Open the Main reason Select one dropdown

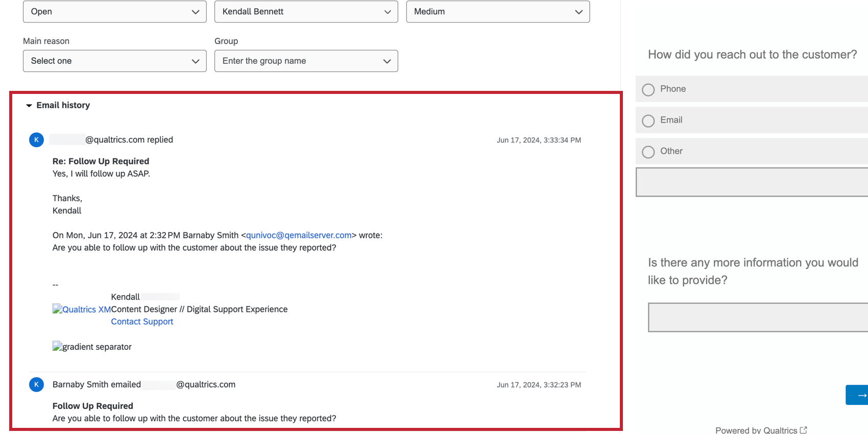114,61
